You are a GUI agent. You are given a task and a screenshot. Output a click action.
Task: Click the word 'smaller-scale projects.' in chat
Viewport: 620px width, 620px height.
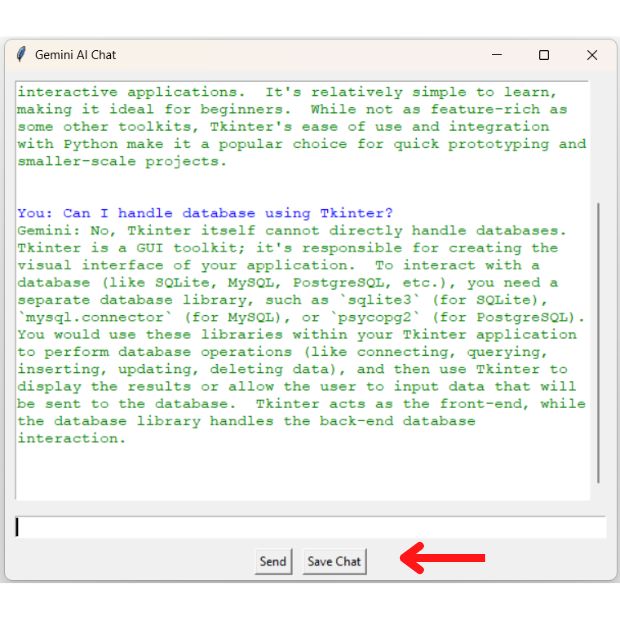[x=122, y=161]
